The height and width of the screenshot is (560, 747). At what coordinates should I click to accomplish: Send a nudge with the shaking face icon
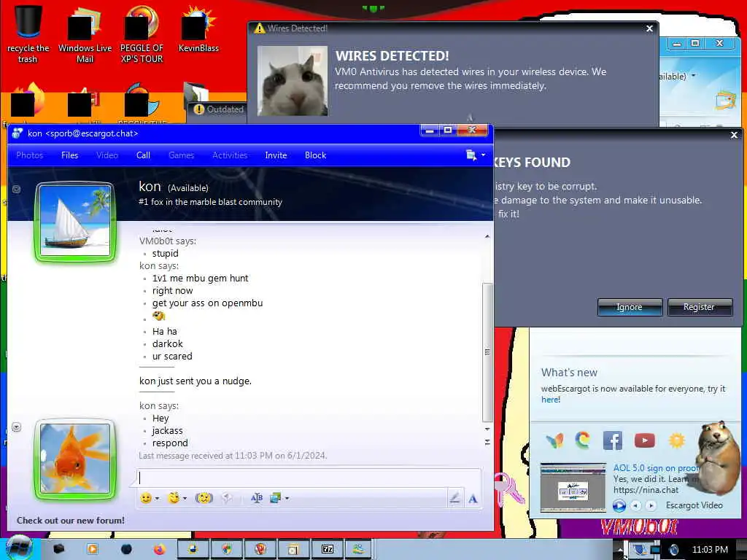[x=204, y=498]
